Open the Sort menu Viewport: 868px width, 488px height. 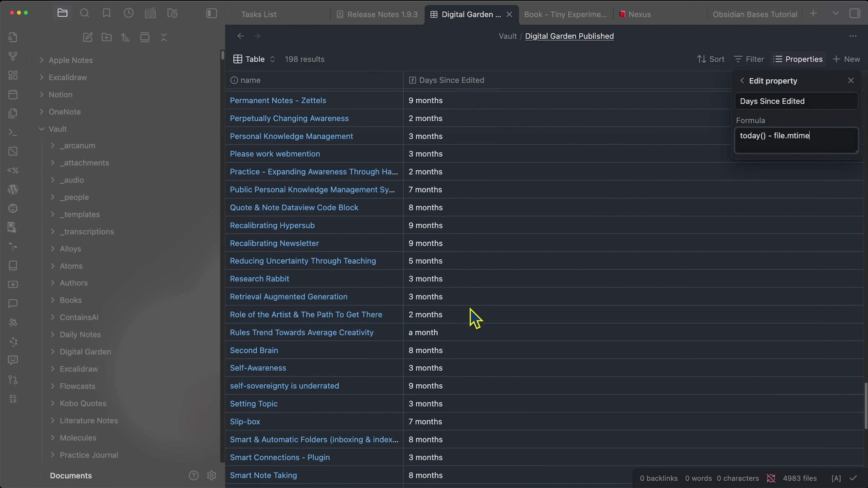(x=711, y=59)
